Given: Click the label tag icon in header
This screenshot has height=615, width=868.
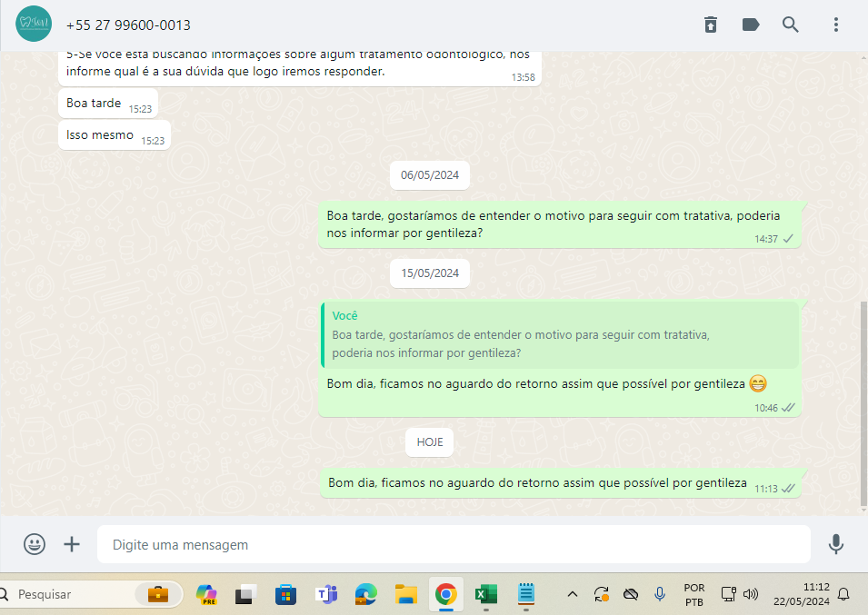Looking at the screenshot, I should [751, 25].
